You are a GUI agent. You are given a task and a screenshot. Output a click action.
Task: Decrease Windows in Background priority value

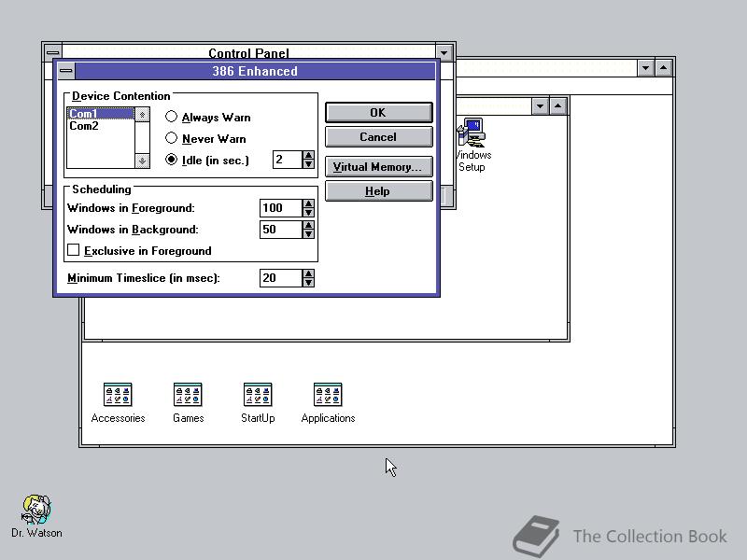click(309, 234)
